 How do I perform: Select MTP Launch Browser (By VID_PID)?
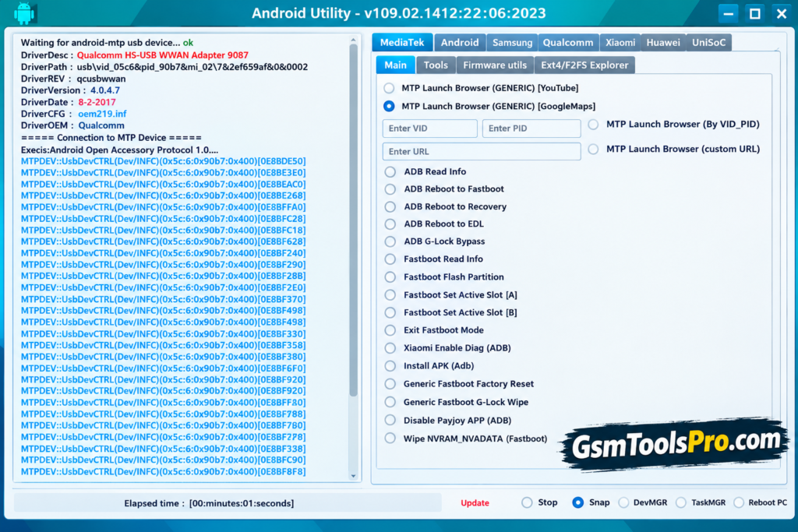point(593,125)
